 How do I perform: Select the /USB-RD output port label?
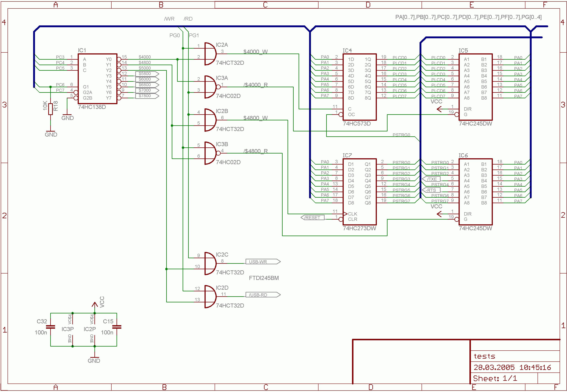click(262, 295)
